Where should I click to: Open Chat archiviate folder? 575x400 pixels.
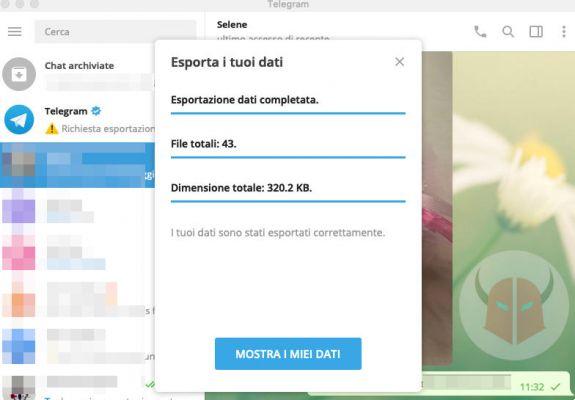point(77,74)
